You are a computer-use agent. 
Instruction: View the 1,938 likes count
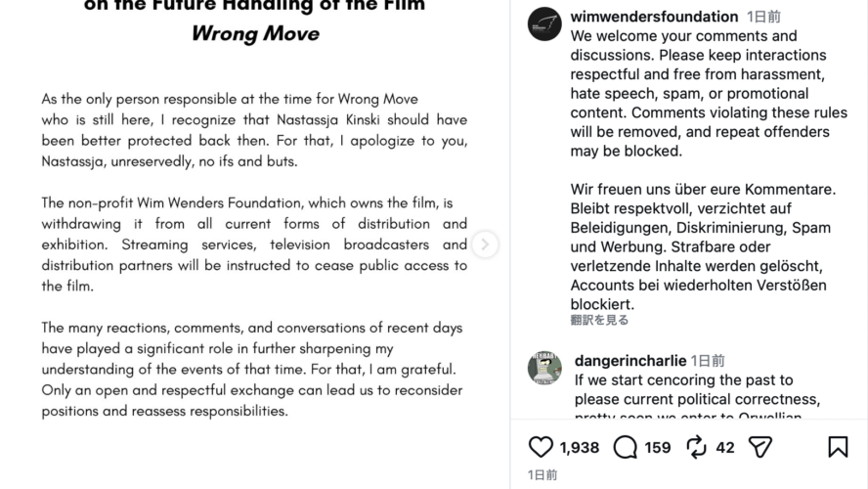tap(579, 448)
